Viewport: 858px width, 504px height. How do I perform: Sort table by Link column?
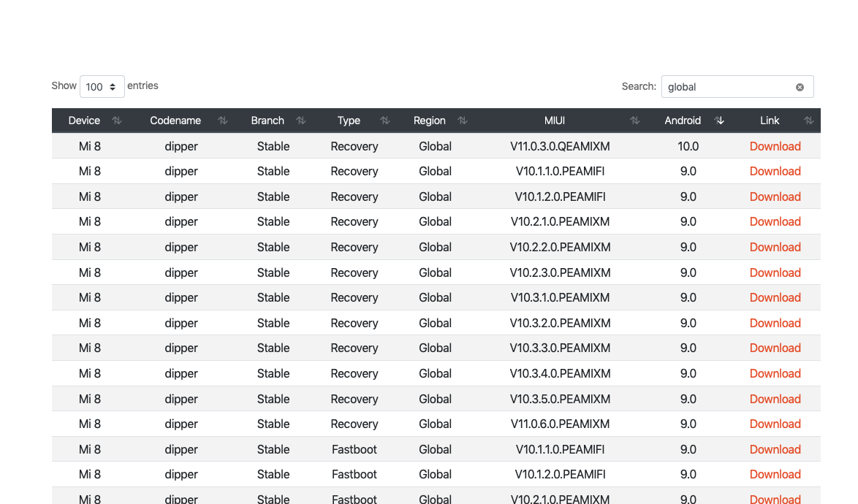(x=808, y=121)
